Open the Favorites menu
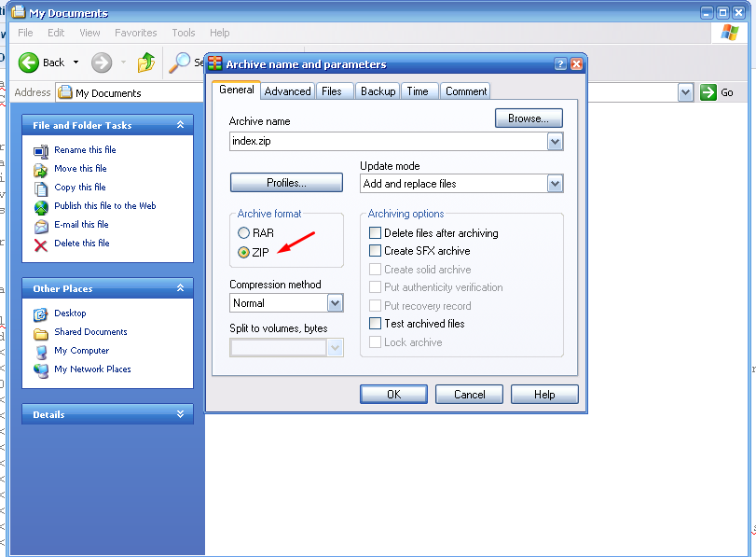756x557 pixels. click(x=136, y=33)
